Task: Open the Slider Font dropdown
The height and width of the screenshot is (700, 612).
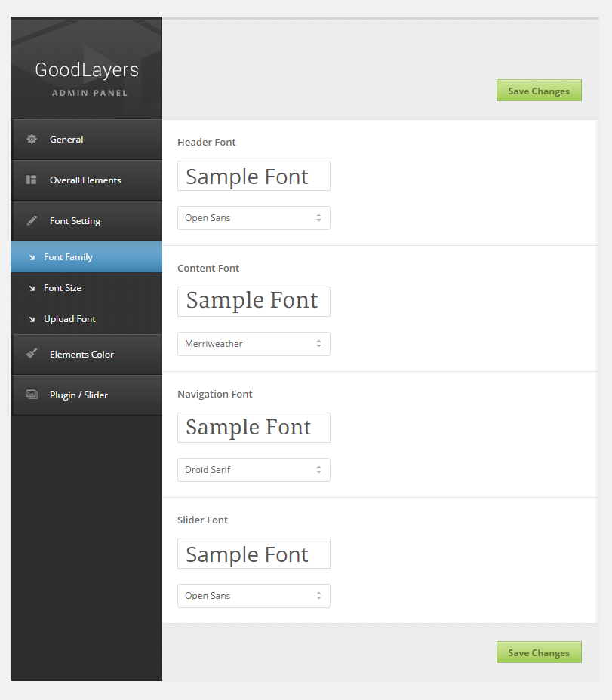Action: (254, 596)
